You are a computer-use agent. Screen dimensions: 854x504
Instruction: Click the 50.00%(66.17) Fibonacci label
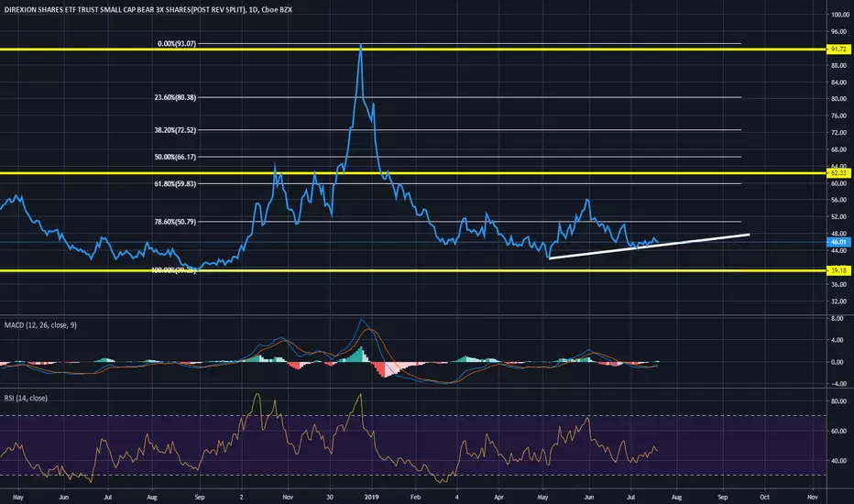coord(175,157)
